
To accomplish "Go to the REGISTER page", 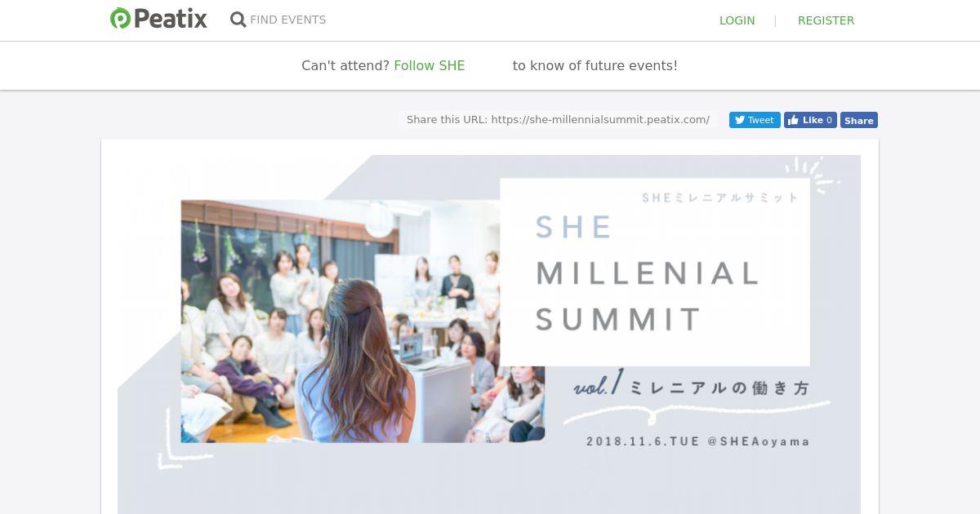I will (x=826, y=20).
